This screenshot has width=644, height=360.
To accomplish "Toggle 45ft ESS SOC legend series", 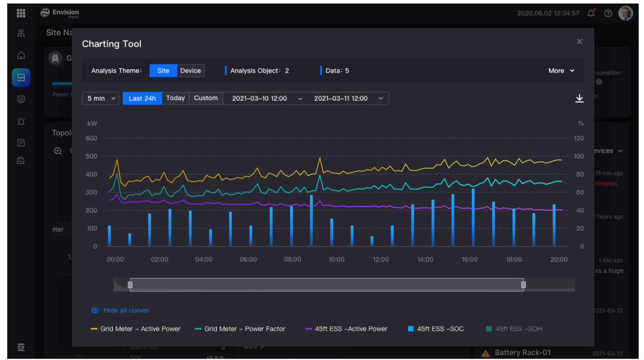I will tap(436, 329).
